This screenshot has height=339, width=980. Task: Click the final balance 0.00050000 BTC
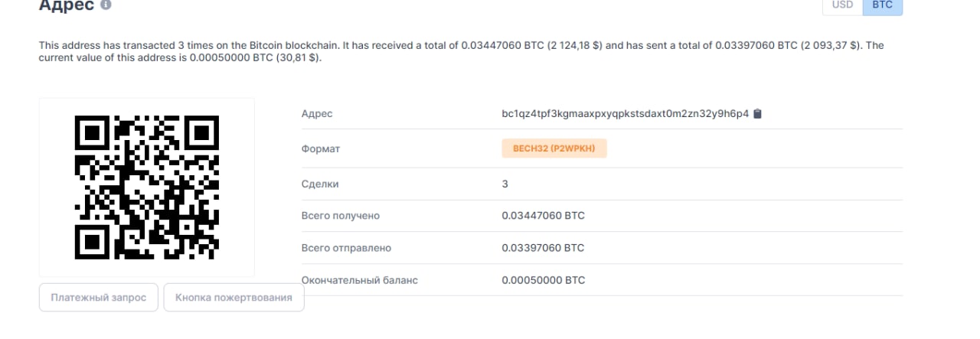pos(544,280)
